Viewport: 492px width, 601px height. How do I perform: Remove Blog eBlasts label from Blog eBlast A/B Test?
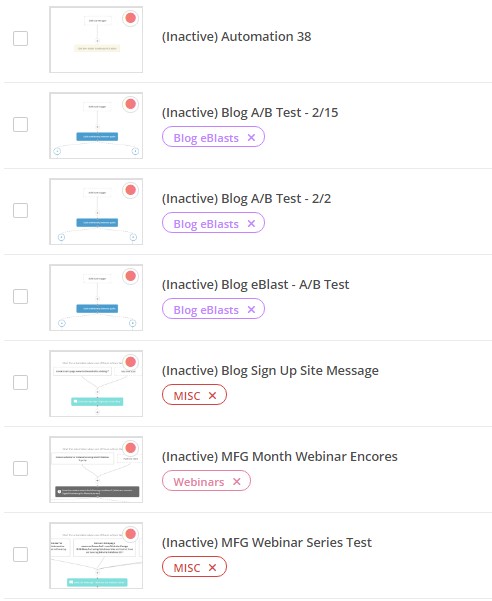[251, 309]
